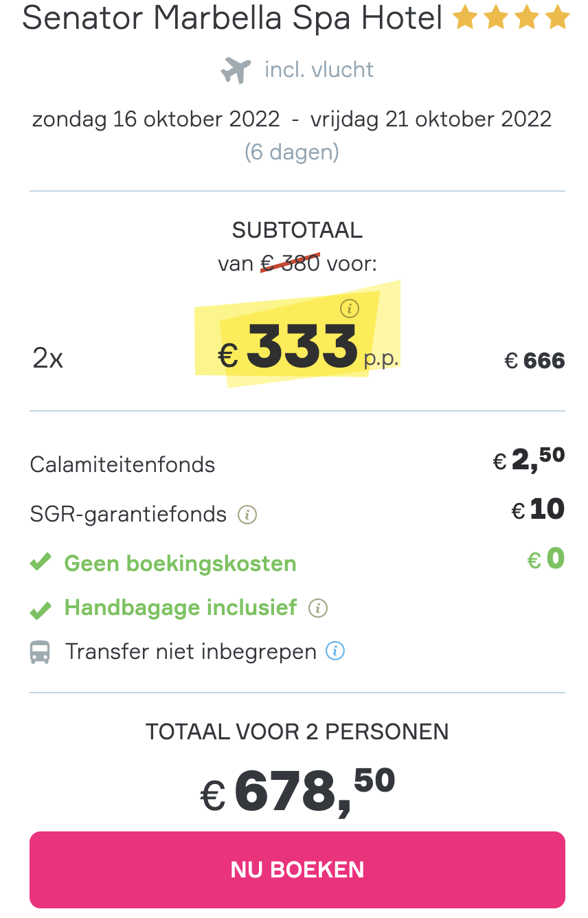The image size is (588, 918).
Task: Click the NU BOEKEN button
Action: (x=297, y=870)
